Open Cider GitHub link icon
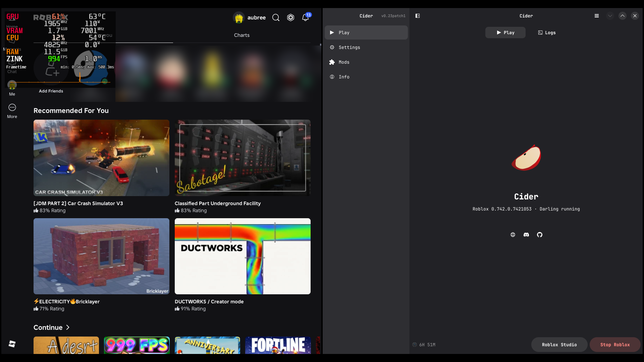The height and width of the screenshot is (362, 644). coord(540,235)
